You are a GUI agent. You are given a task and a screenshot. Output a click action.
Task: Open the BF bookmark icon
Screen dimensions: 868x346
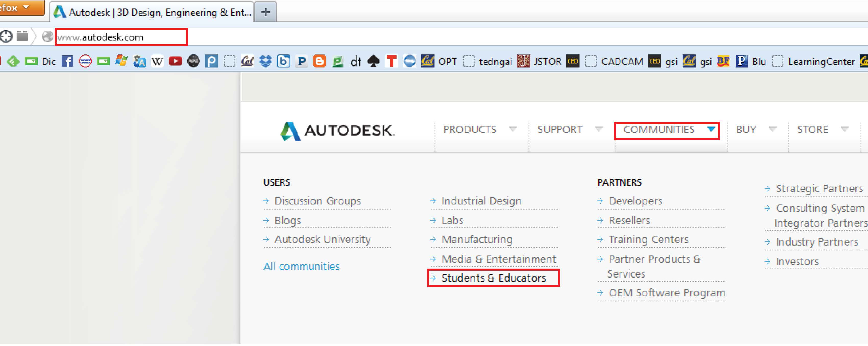(723, 61)
